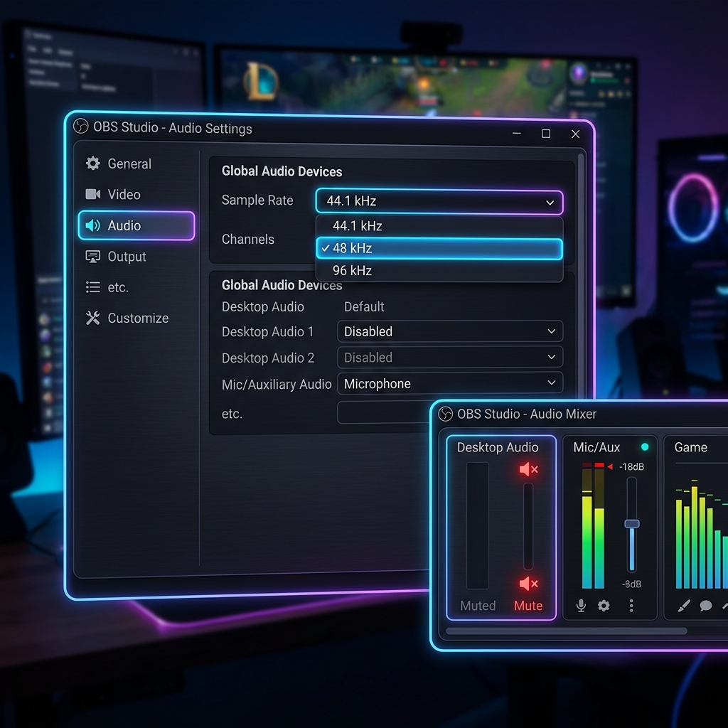The width and height of the screenshot is (728, 728).
Task: Click the Audio Mixer horizontal scrollbar
Action: click(567, 631)
